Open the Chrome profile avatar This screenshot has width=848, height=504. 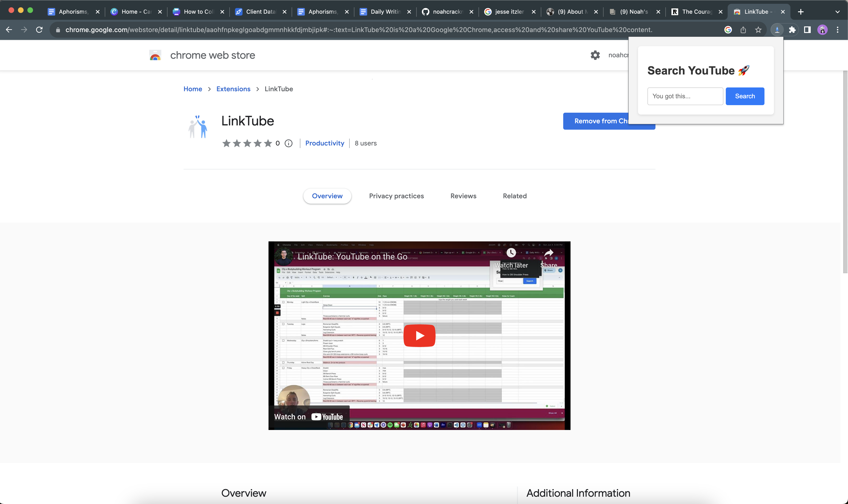click(x=823, y=30)
